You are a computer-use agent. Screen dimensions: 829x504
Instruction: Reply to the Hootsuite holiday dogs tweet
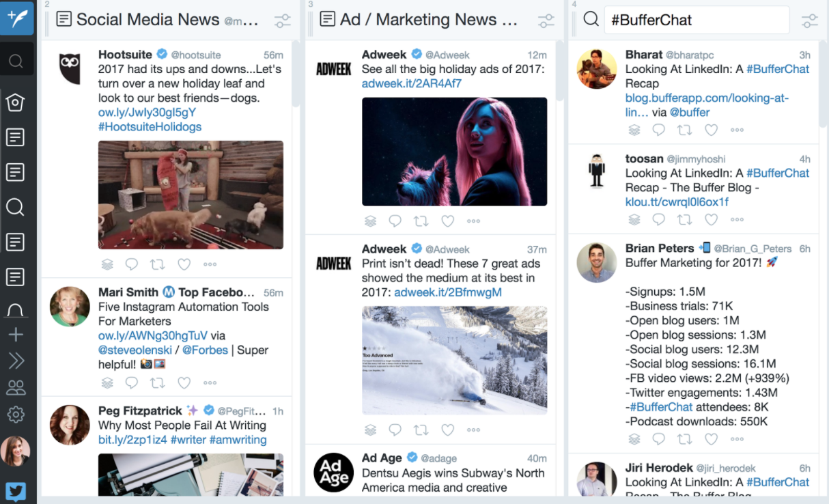pyautogui.click(x=132, y=264)
